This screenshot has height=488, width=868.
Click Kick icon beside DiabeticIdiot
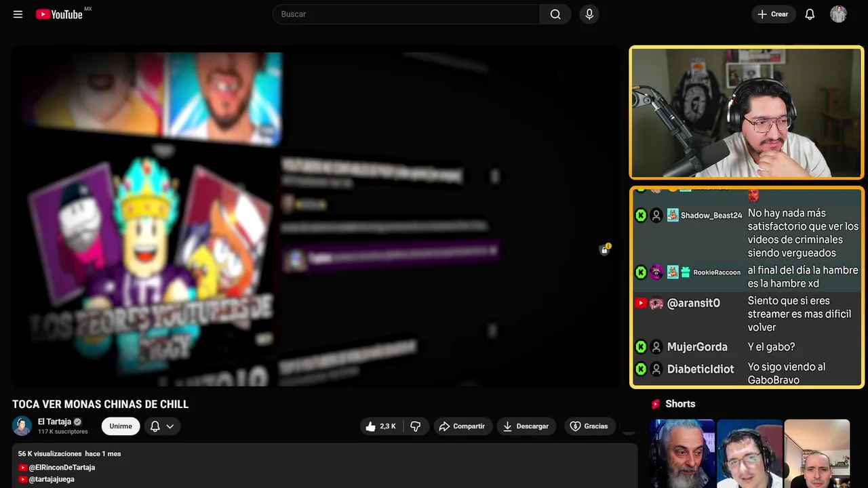[x=641, y=369]
